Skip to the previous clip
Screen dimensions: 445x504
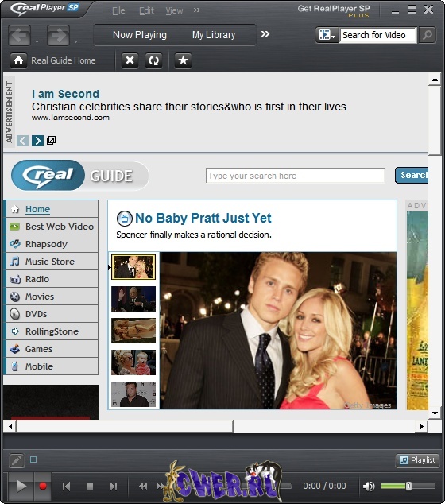(66, 487)
